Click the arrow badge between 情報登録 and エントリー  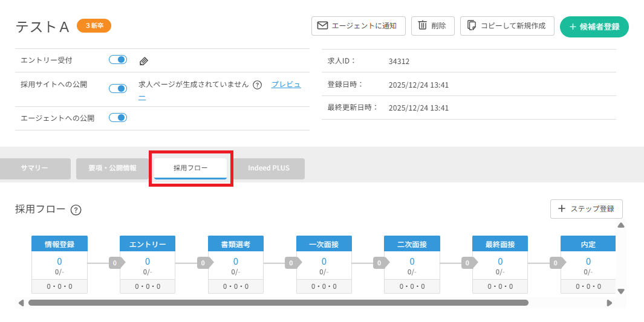(116, 263)
